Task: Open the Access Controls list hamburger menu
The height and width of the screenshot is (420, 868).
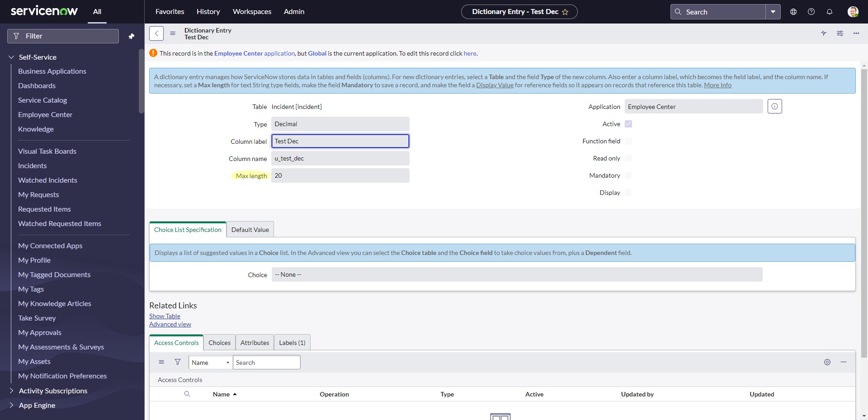Action: click(x=161, y=362)
